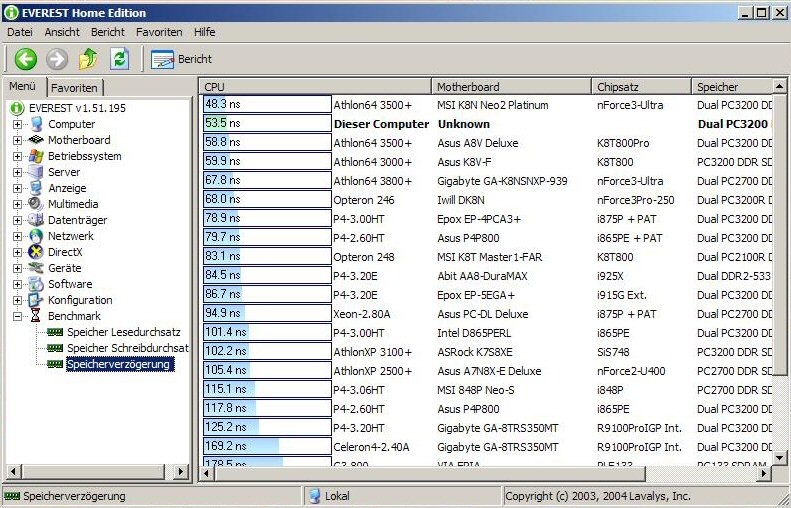Click the 53.5 ns Dieser Computer bar
This screenshot has height=508, width=791.
(x=267, y=124)
